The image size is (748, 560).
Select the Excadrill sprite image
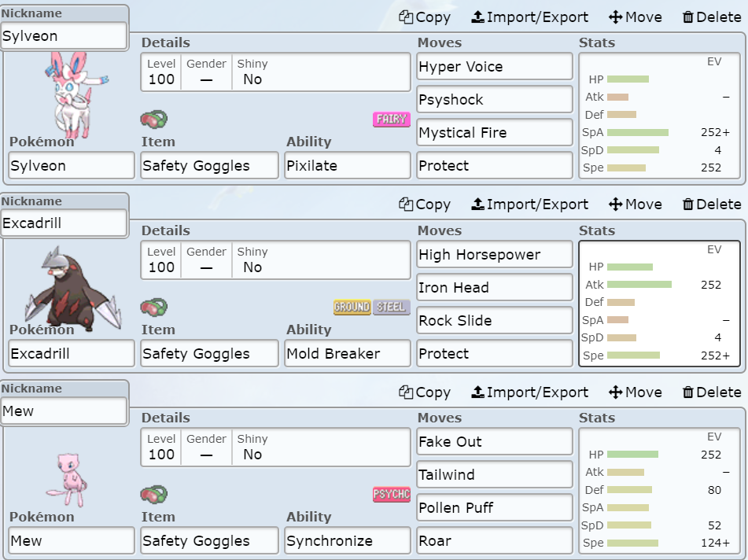coord(72,289)
